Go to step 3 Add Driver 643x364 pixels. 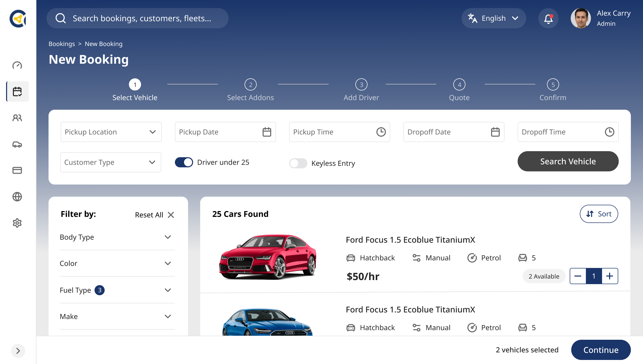pos(361,90)
